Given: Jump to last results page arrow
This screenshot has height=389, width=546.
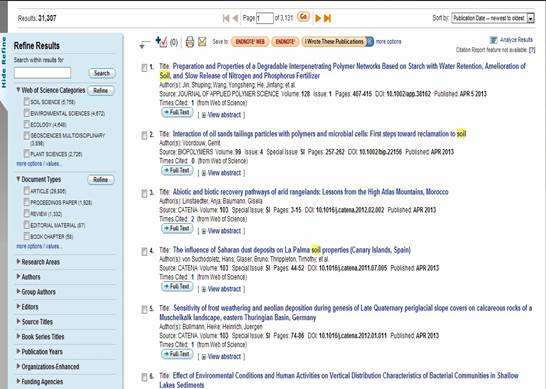Looking at the screenshot, I should (x=327, y=18).
